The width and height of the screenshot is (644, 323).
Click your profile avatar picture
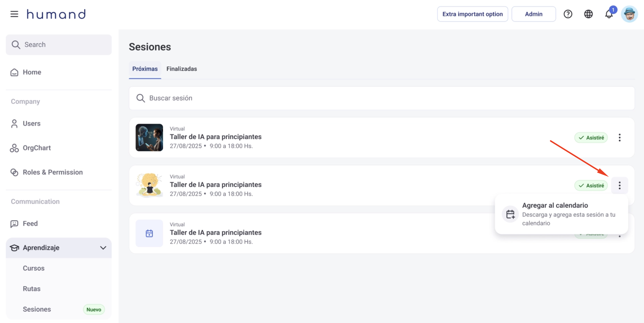pyautogui.click(x=630, y=14)
